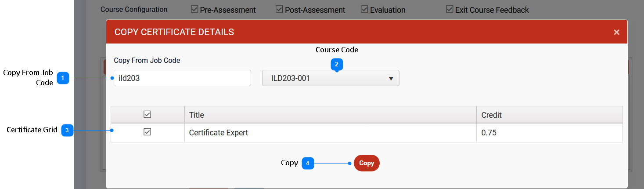Click the Course Configuration label
Image resolution: width=644 pixels, height=189 pixels.
pyautogui.click(x=134, y=9)
